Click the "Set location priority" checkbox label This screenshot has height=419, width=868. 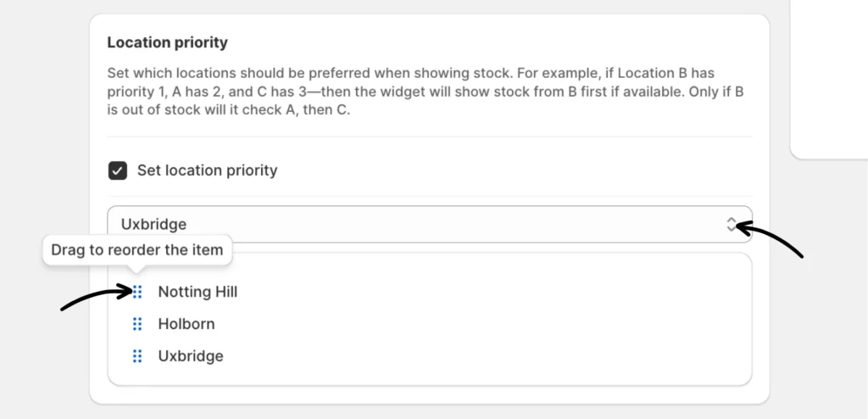coord(207,170)
